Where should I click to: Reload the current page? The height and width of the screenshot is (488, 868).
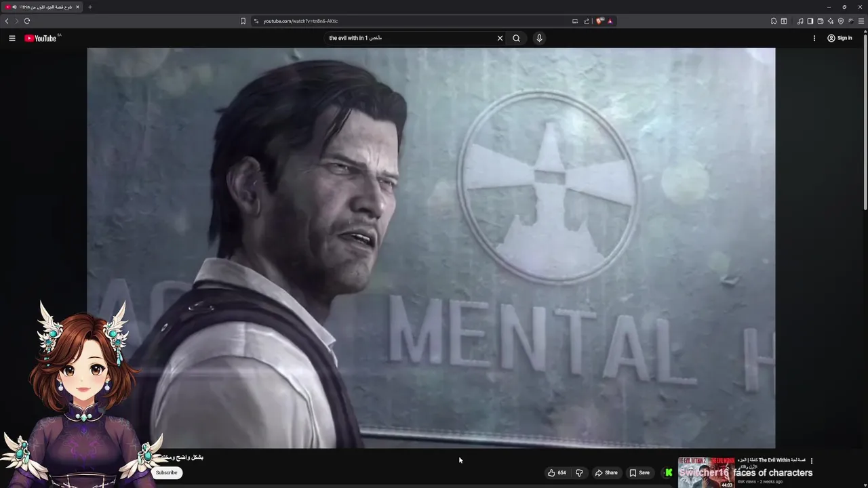[x=27, y=21]
